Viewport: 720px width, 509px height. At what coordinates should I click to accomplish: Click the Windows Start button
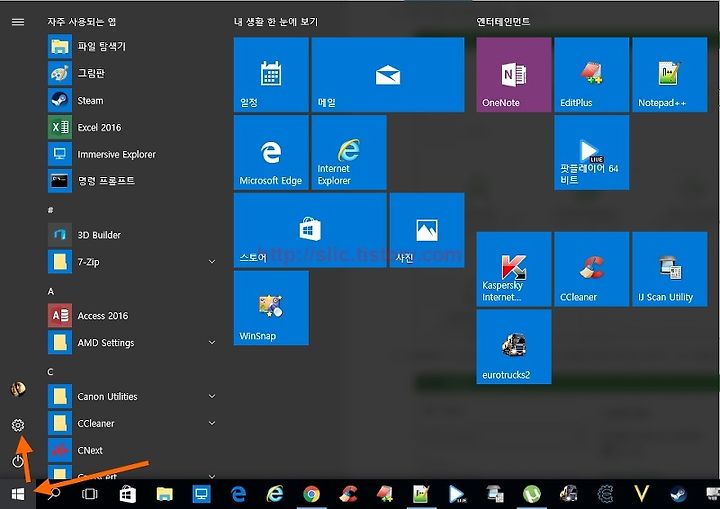tap(18, 494)
